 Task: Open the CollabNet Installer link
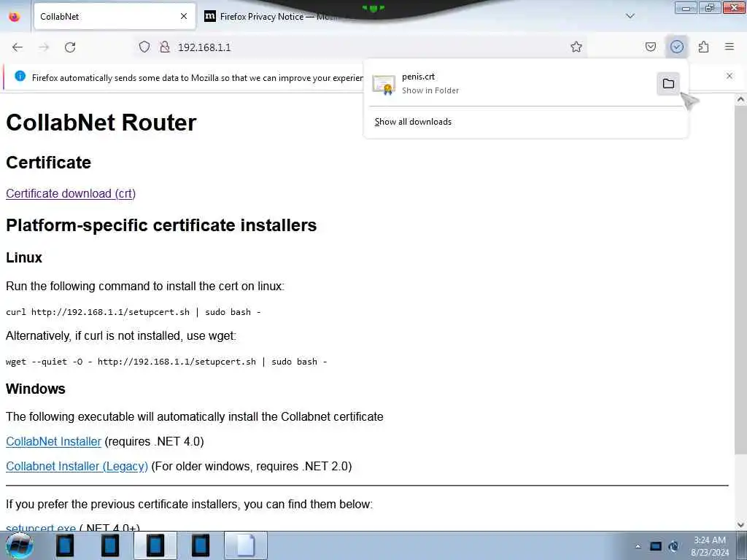(53, 441)
